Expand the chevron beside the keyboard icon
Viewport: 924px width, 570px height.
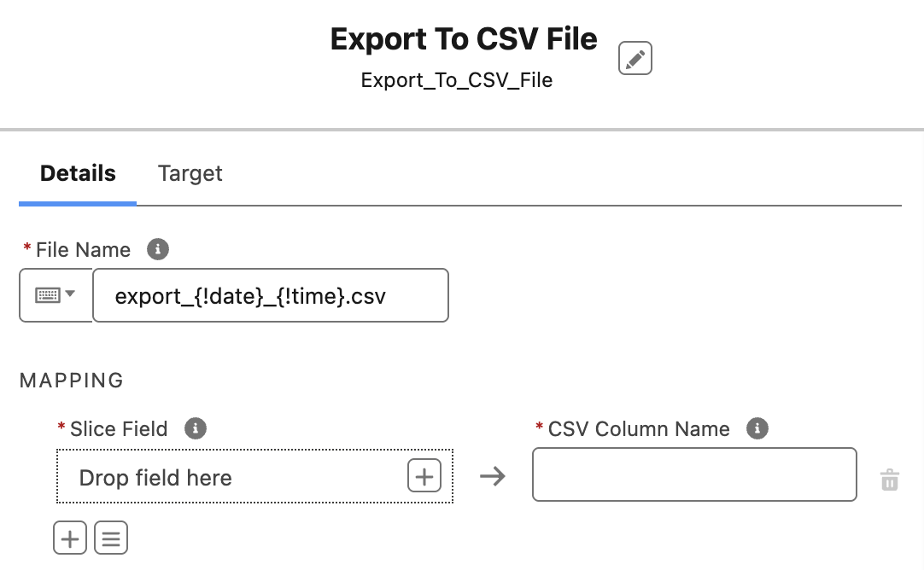72,294
